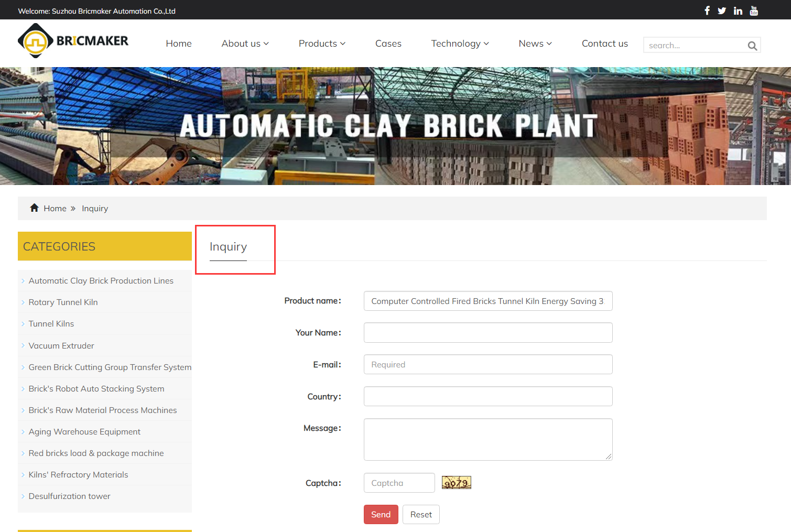
Task: Open the Twitter social icon
Action: point(722,10)
